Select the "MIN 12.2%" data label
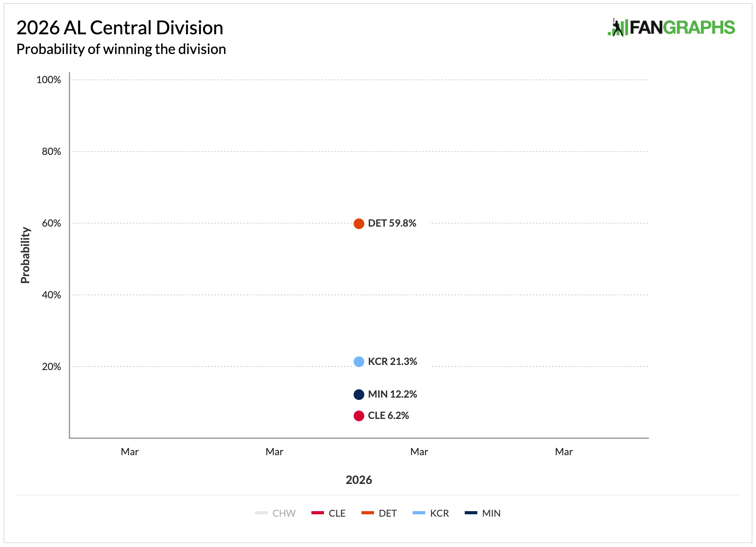Screen dimensions: 756x547 [x=392, y=394]
